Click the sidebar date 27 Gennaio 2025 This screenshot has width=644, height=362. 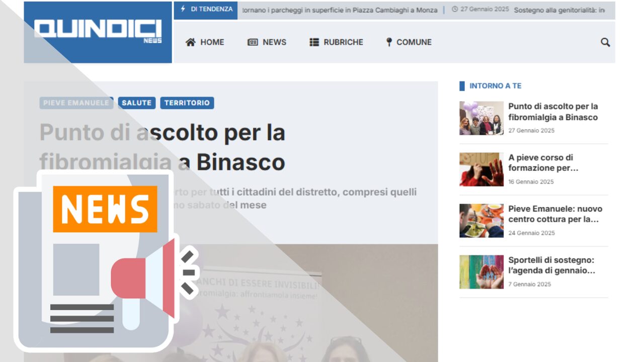tap(531, 130)
